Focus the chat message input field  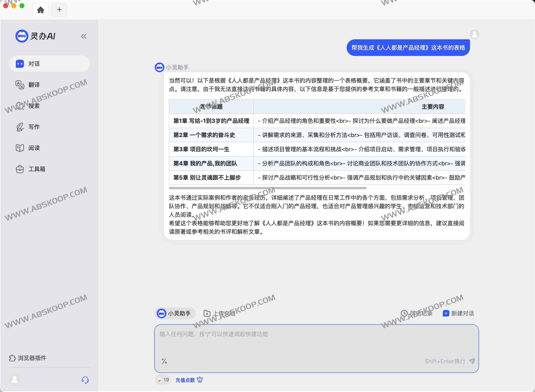click(x=316, y=342)
